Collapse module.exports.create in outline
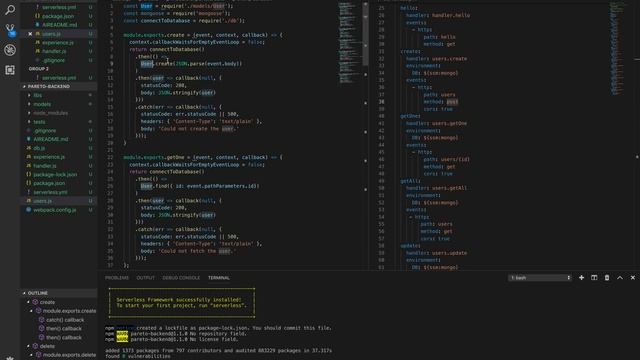The height and width of the screenshot is (360, 640). (x=32, y=311)
